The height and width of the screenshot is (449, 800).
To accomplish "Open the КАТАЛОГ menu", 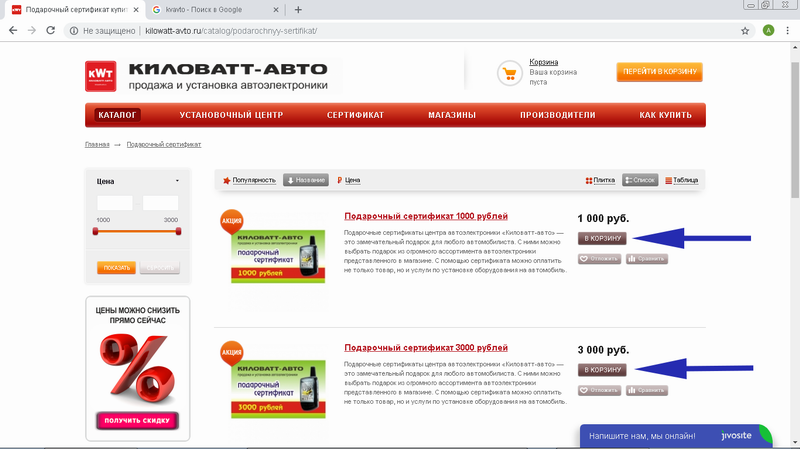I will (x=117, y=115).
